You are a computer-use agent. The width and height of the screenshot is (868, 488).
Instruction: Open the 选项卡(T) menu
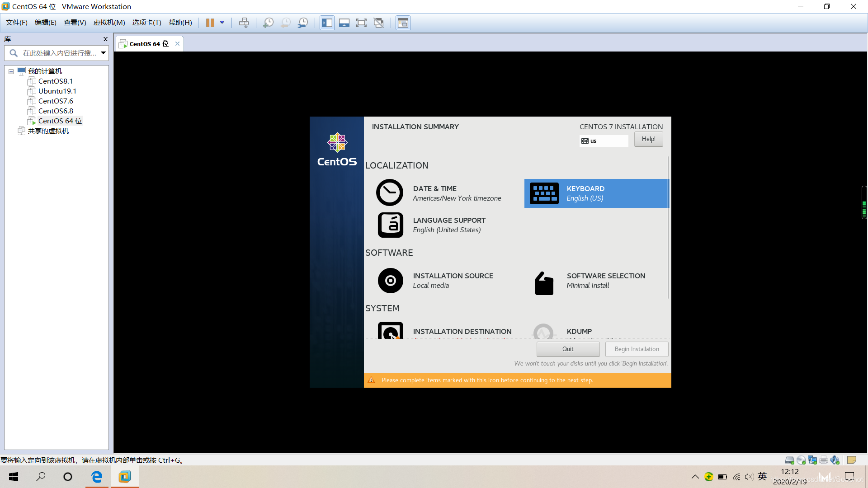(146, 23)
